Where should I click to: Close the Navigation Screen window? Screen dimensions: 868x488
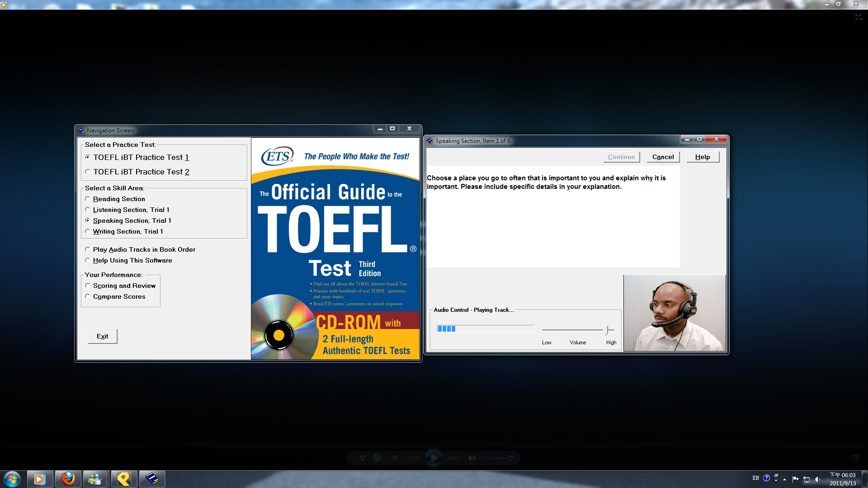pyautogui.click(x=409, y=129)
